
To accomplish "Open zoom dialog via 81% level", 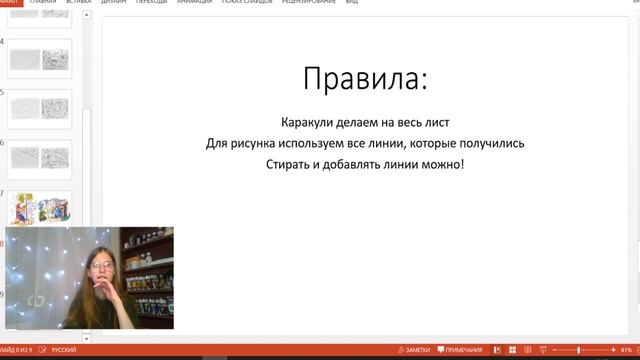I will [x=626, y=350].
